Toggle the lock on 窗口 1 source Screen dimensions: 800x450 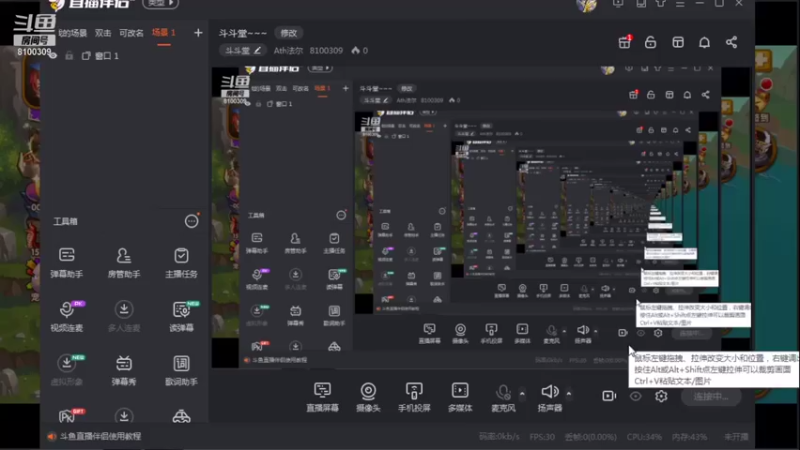click(x=69, y=56)
